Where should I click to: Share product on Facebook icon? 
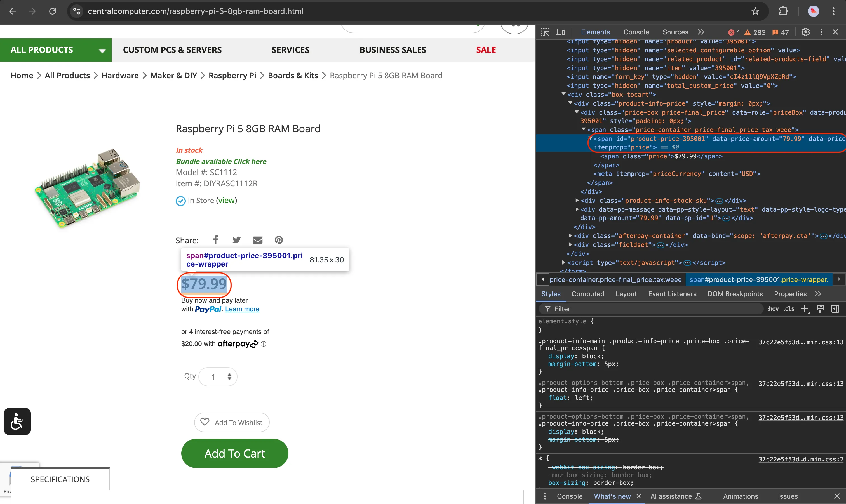pos(215,240)
